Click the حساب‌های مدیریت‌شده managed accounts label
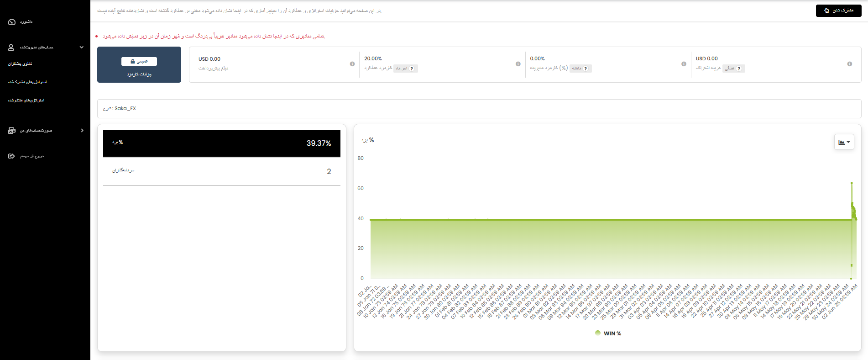The width and height of the screenshot is (868, 360). pos(37,47)
